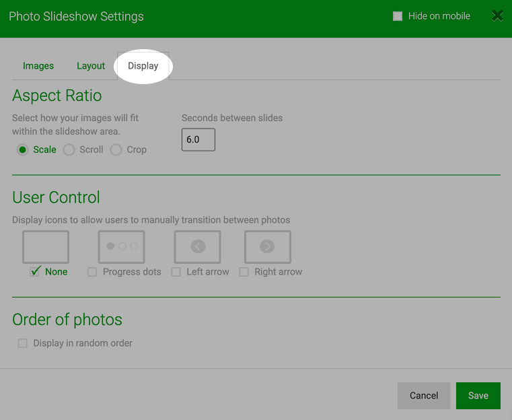Select the blank None control thumbnail
512x420 pixels.
(46, 247)
